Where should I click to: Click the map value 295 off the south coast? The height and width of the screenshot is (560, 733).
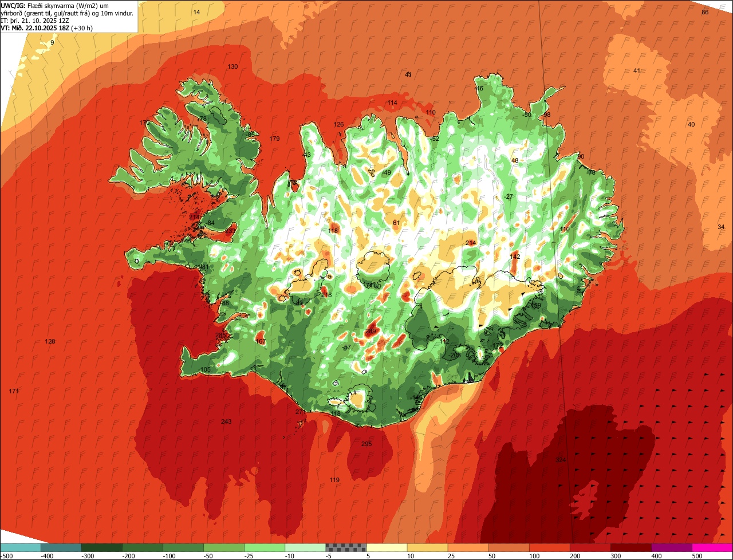click(366, 444)
